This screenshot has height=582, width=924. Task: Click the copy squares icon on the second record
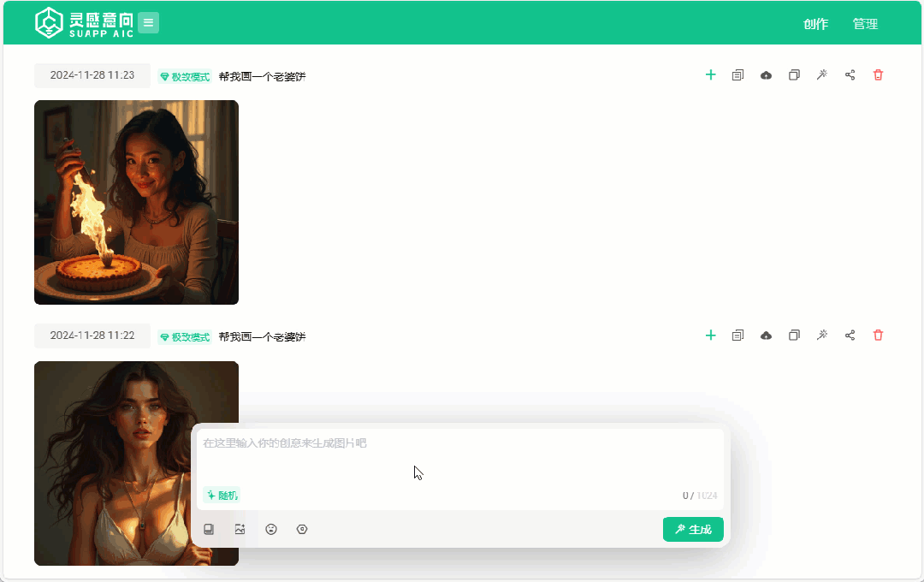coord(794,336)
